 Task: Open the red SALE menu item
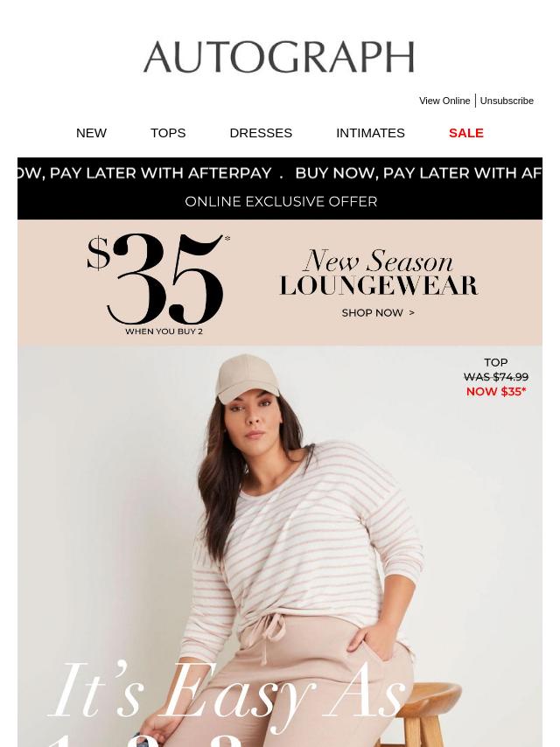point(466,133)
